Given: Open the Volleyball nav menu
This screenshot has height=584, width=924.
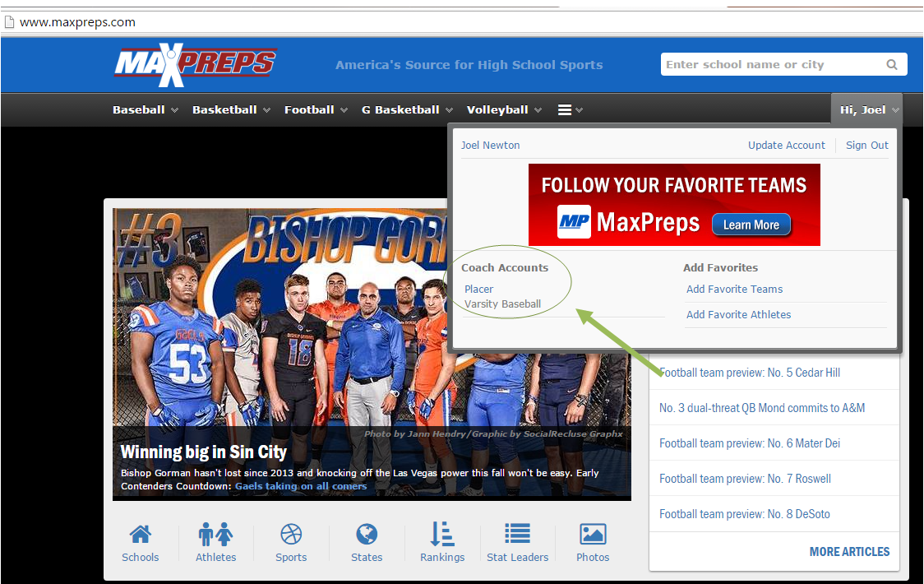Looking at the screenshot, I should (504, 109).
